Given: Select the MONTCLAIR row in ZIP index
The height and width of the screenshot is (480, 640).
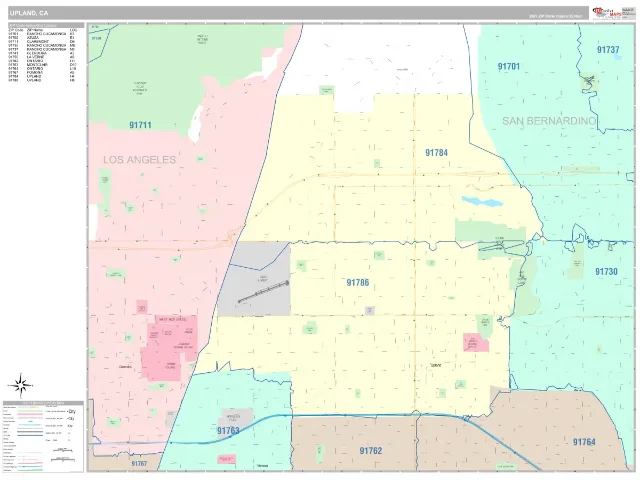Looking at the screenshot, I should 42,64.
